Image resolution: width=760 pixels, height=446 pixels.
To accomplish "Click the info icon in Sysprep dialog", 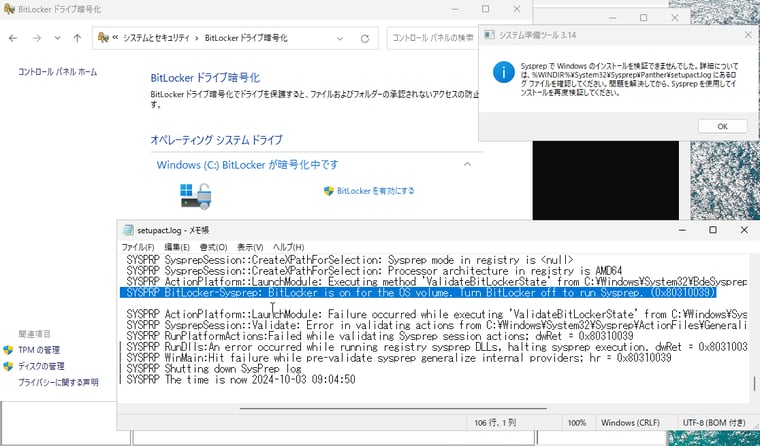I will point(504,72).
